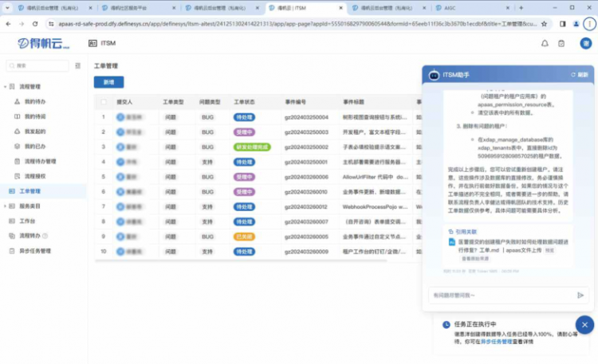
Task: Click the user avatar in top right
Action: tap(585, 44)
